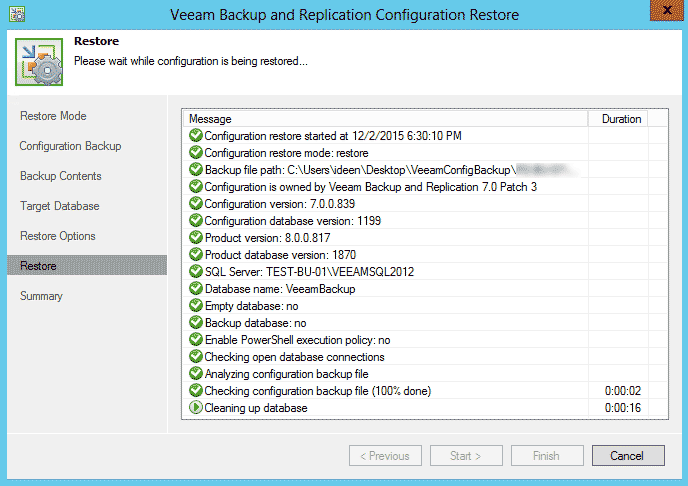Select 'Configuration restore started at 12/2/2015' row text
The height and width of the screenshot is (486, 688).
(x=333, y=136)
